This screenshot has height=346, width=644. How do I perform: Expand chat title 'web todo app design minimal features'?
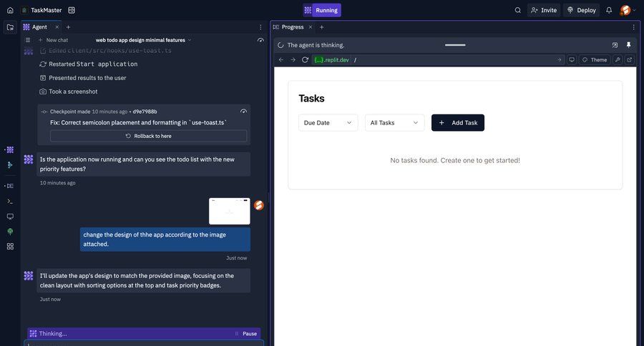point(143,40)
